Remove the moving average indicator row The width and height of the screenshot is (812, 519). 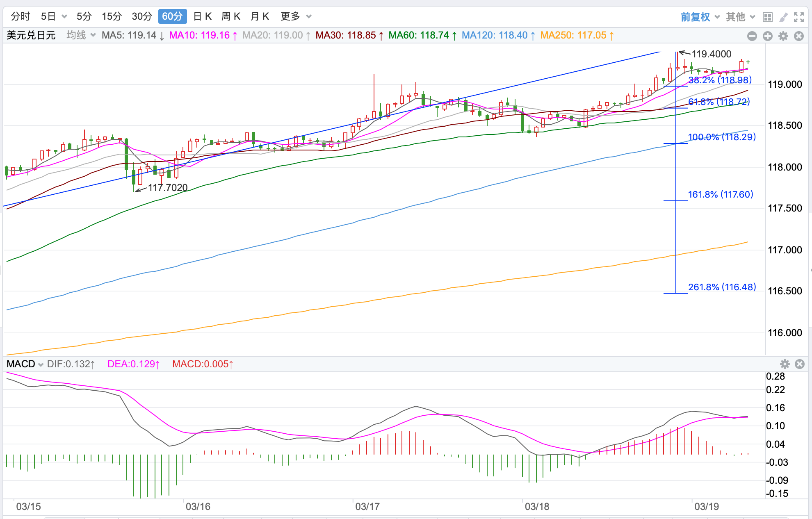(799, 36)
